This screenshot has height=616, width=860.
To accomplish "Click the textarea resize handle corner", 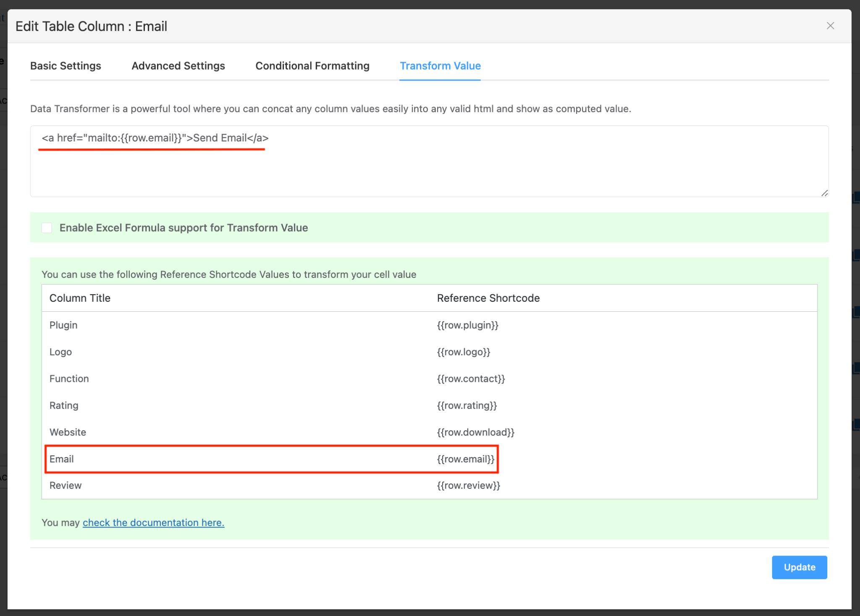I will click(825, 193).
